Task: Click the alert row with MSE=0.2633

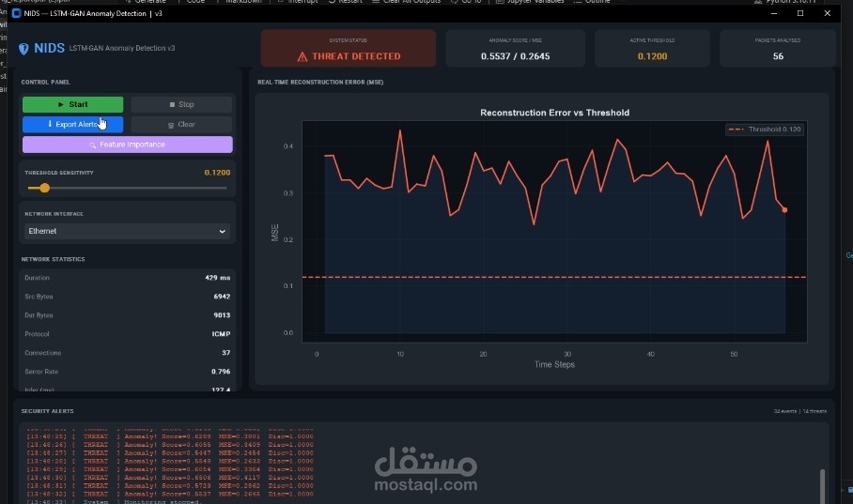Action: point(170,461)
